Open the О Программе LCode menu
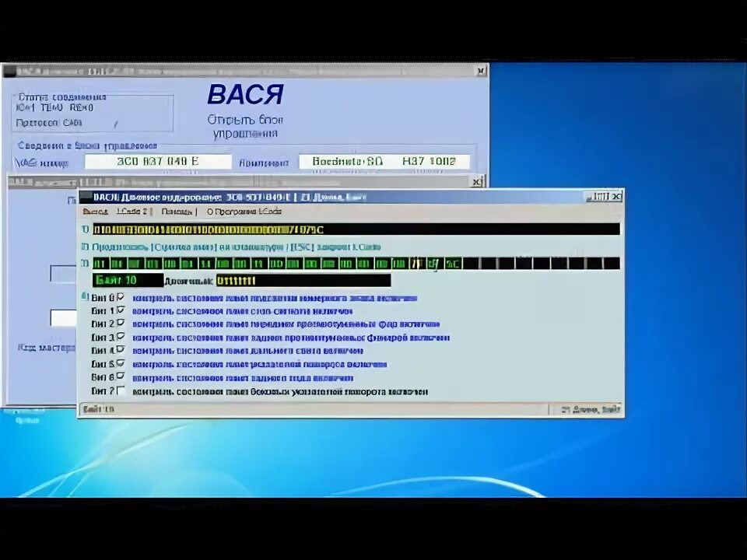Screen dimensions: 747x560 (244, 212)
